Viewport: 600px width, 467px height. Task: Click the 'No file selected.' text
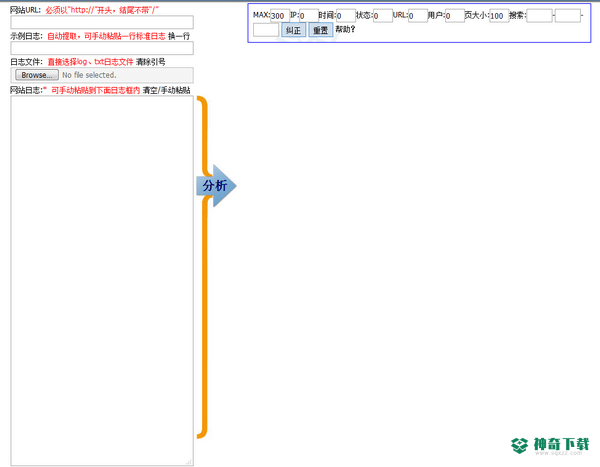pos(89,75)
